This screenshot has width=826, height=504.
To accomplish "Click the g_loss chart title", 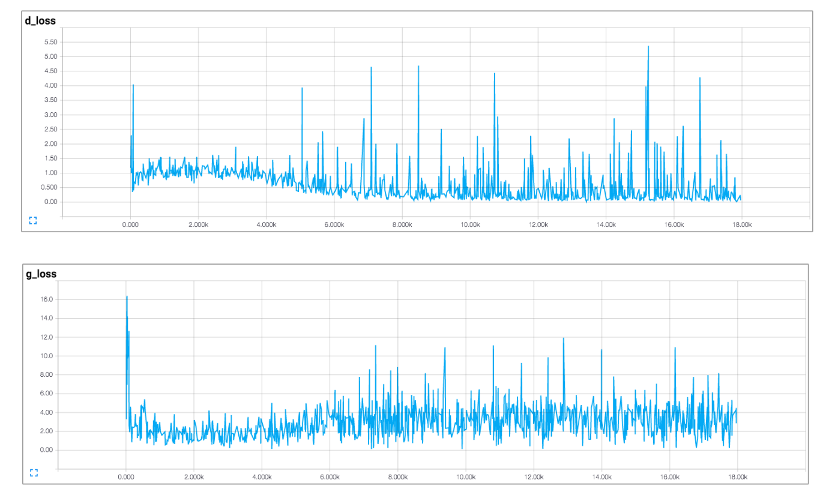I will click(41, 274).
